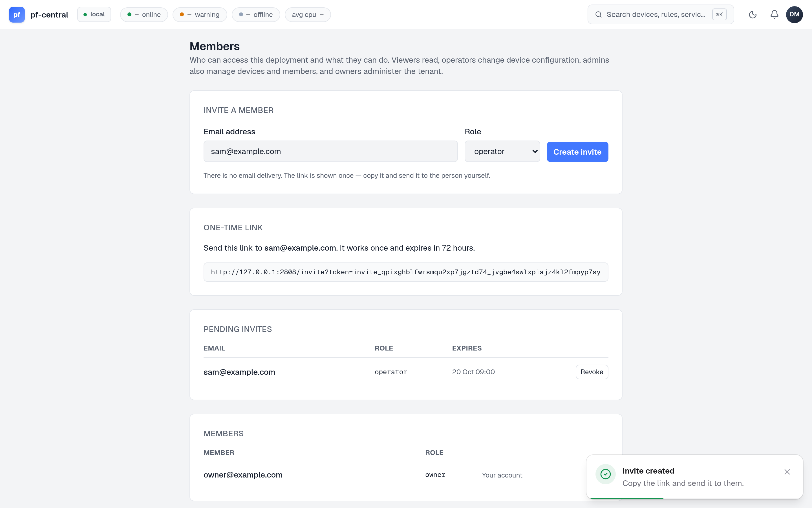Click the pf-central app name
This screenshot has height=508, width=812.
coord(49,15)
